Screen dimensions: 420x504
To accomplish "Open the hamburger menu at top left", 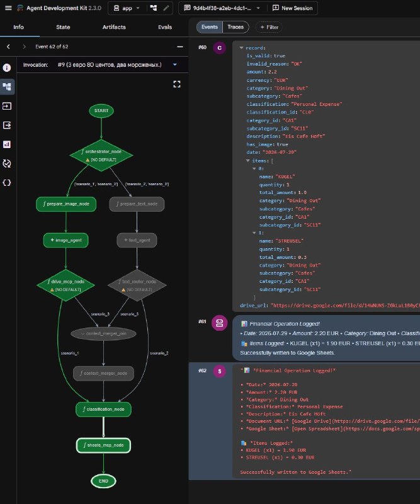I will [x=8, y=8].
